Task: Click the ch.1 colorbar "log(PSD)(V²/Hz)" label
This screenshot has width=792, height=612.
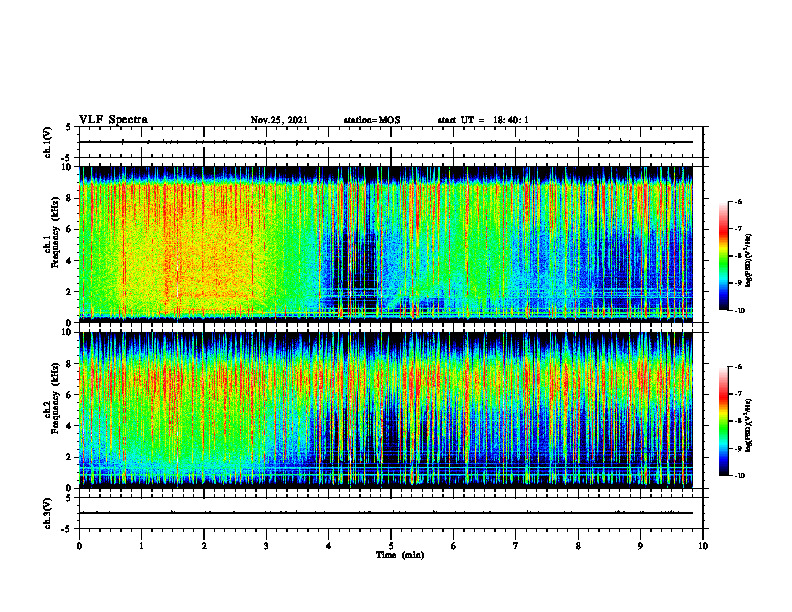Action: click(749, 261)
